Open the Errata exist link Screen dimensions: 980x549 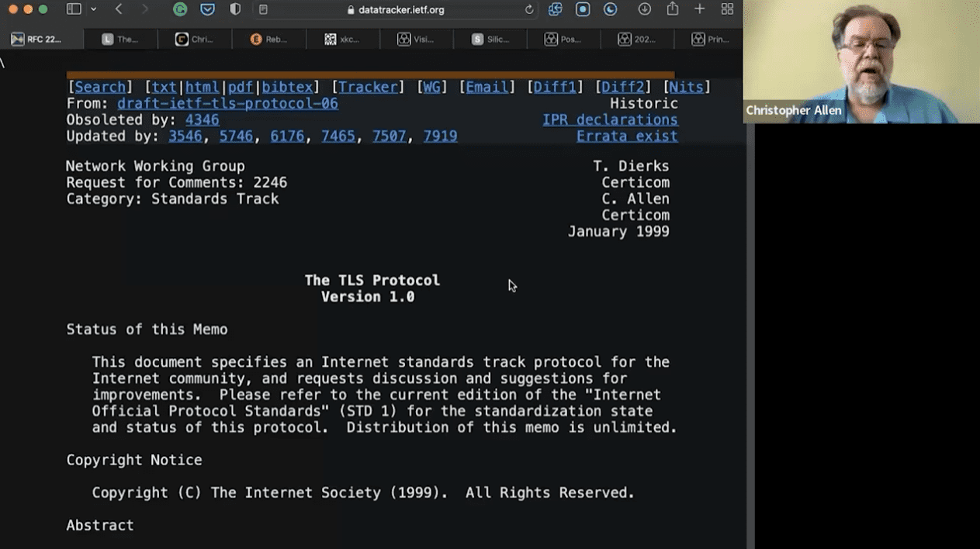pyautogui.click(x=626, y=136)
